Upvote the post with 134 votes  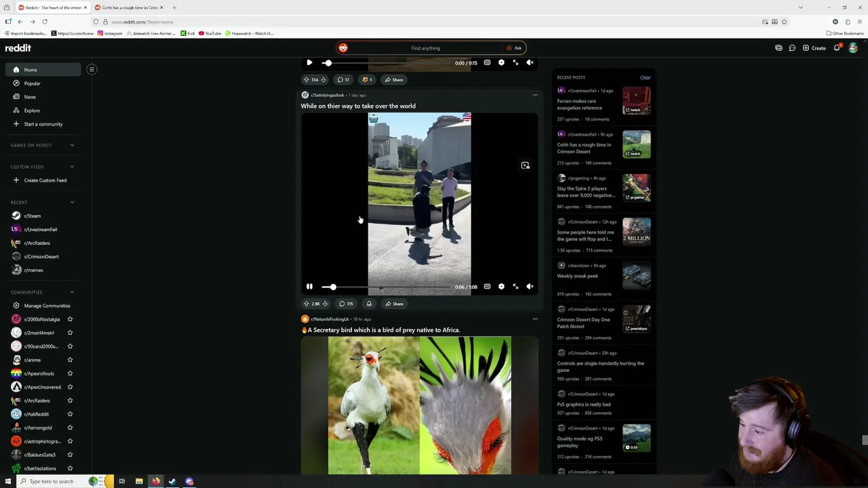point(306,79)
